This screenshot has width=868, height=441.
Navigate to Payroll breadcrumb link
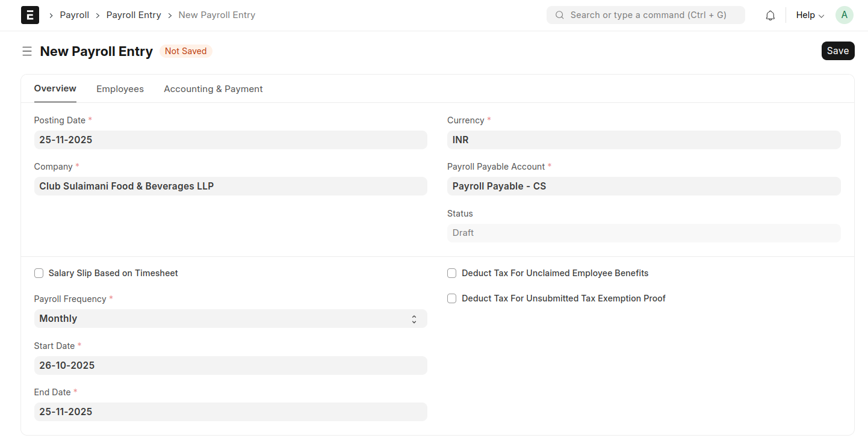tap(75, 15)
